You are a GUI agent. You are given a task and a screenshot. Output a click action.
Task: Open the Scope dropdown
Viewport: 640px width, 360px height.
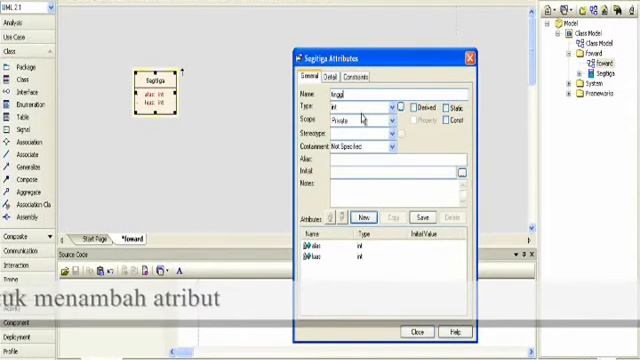click(x=392, y=121)
